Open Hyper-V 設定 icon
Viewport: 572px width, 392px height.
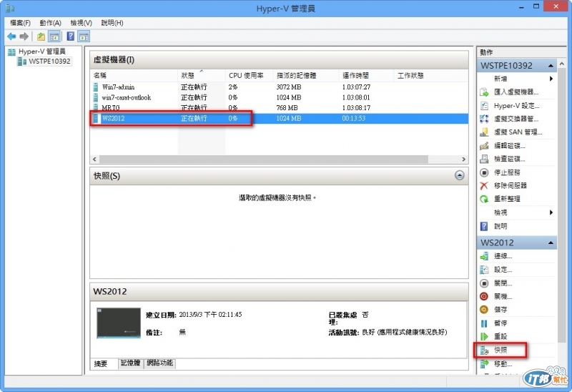coord(484,106)
